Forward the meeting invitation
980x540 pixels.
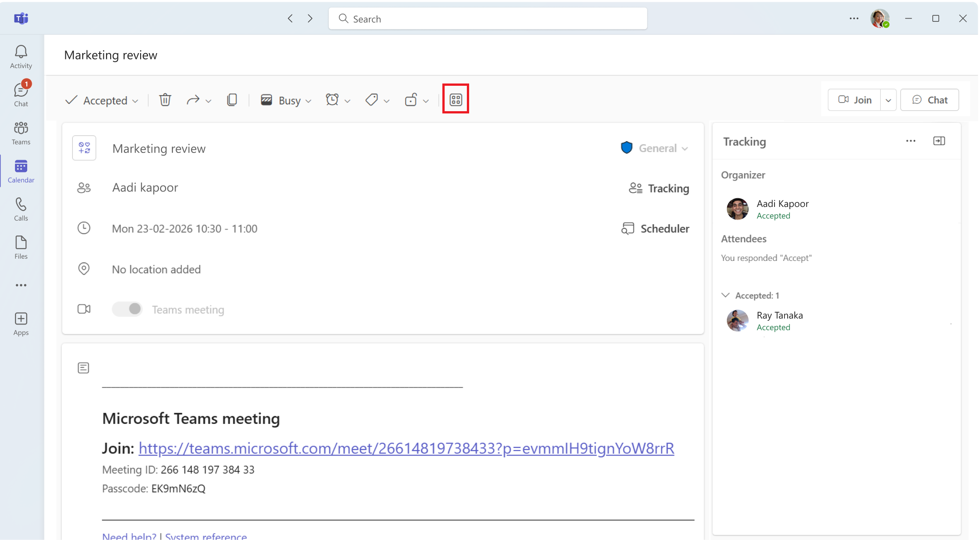193,100
